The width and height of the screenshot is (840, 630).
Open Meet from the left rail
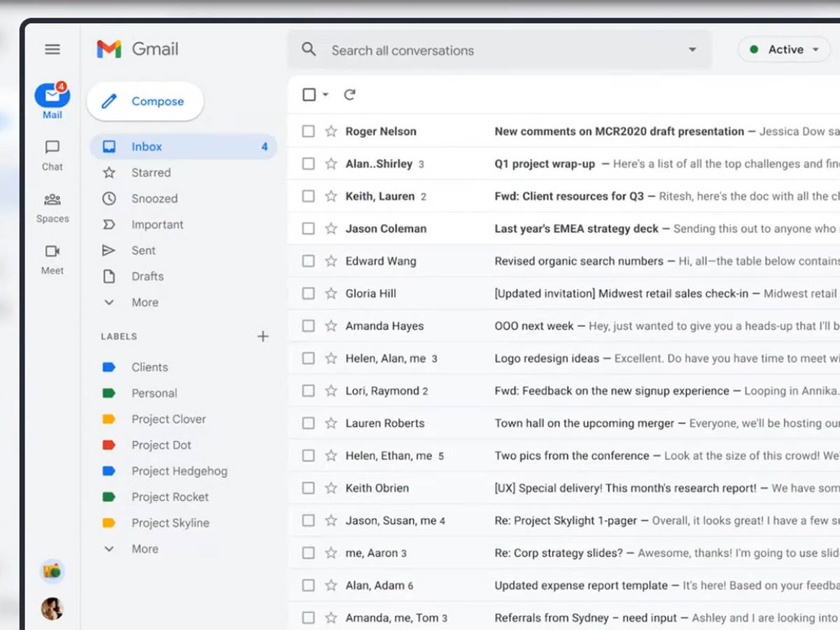pyautogui.click(x=52, y=260)
